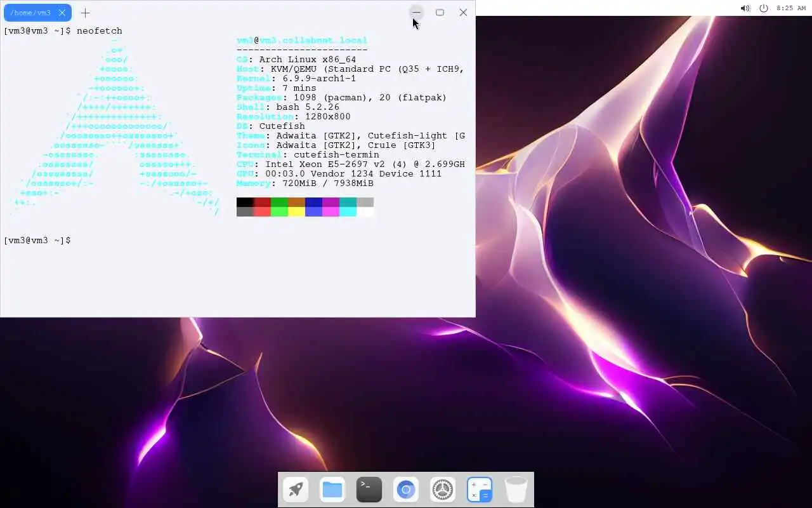Click the green color block in neofetch palette

click(x=279, y=203)
